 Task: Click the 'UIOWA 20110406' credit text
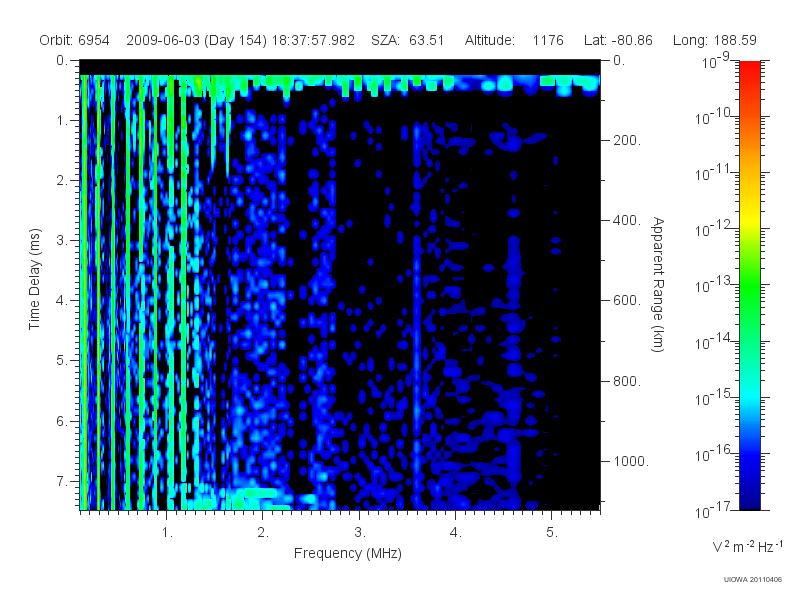(753, 580)
